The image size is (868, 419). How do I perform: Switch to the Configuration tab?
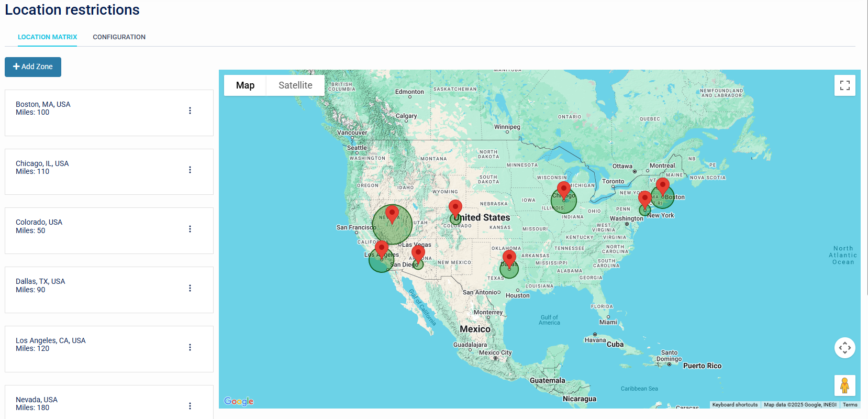tap(119, 37)
